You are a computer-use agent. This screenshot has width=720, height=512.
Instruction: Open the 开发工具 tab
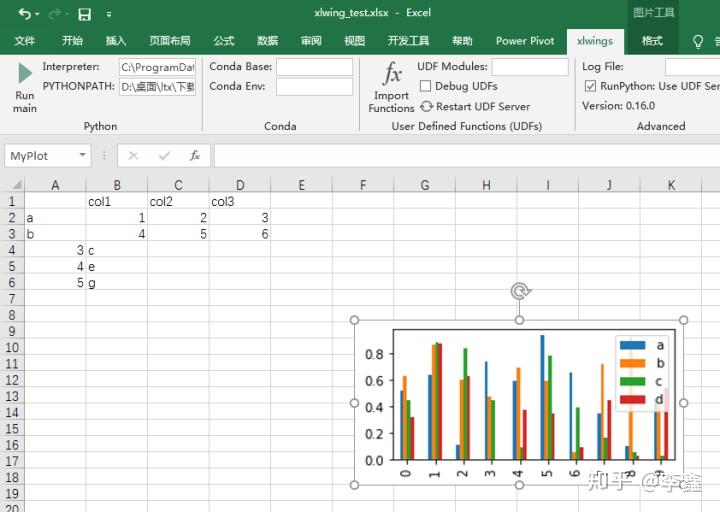click(408, 41)
